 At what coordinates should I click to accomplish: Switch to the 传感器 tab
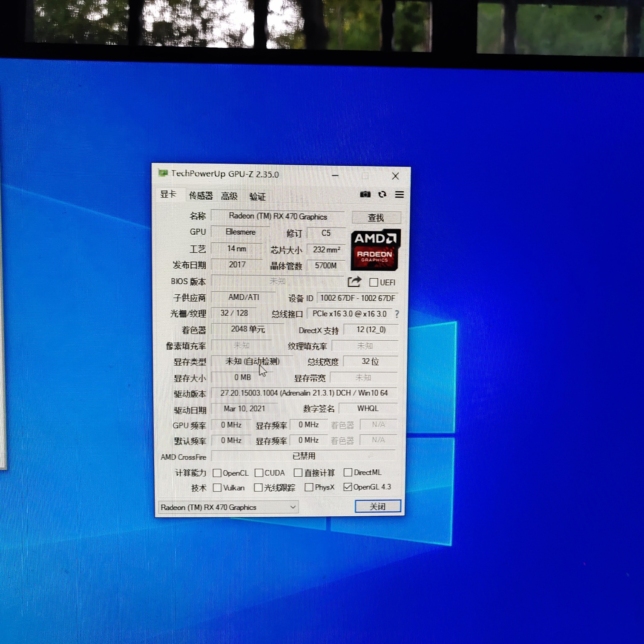pos(201,195)
